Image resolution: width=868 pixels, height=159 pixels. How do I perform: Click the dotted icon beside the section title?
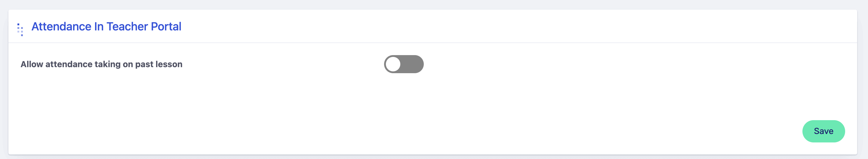coord(20,30)
